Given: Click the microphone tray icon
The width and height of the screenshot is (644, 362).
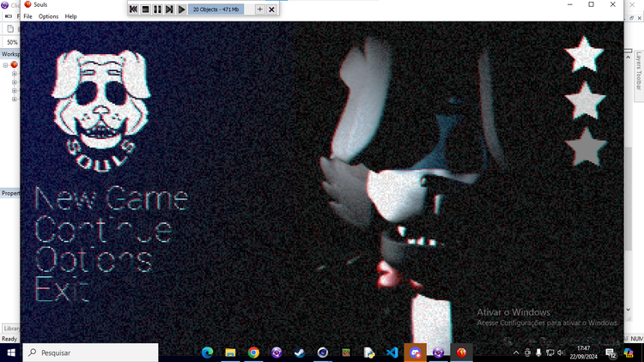Looking at the screenshot, I should (x=538, y=353).
